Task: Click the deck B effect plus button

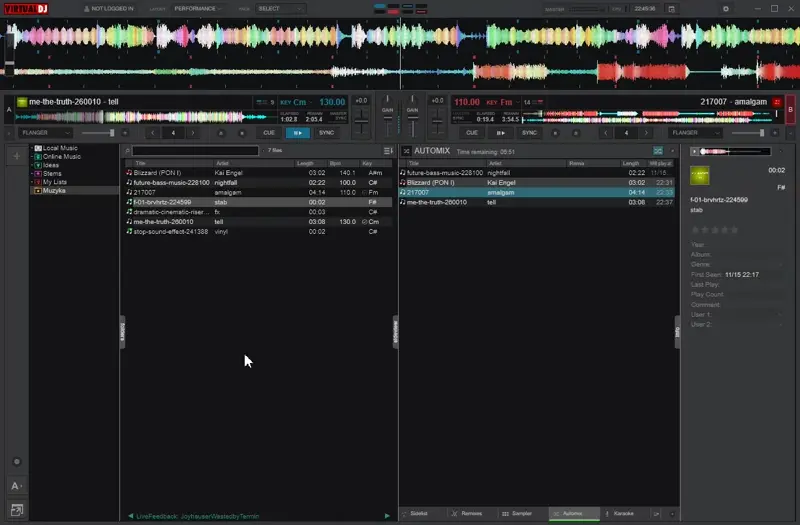Action: tap(774, 133)
